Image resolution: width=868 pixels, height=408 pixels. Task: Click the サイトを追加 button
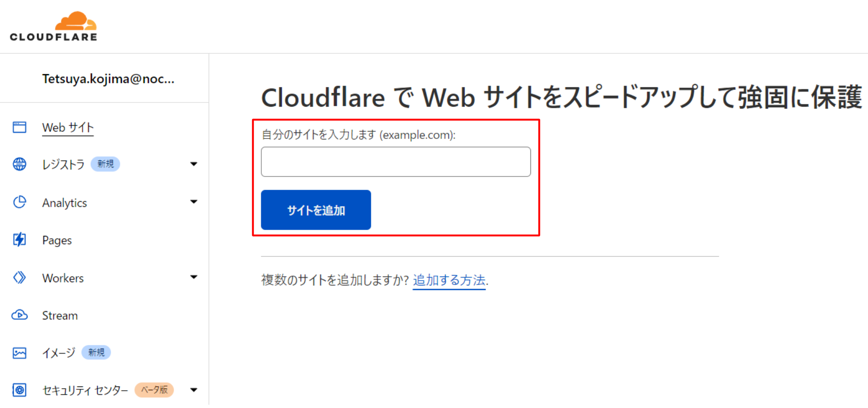pos(316,210)
